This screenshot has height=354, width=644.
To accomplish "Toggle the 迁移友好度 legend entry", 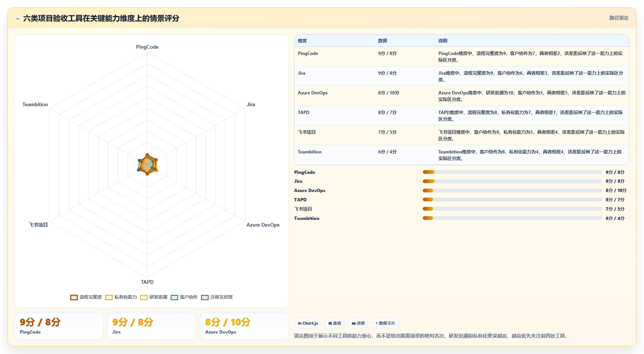I will coord(217,297).
